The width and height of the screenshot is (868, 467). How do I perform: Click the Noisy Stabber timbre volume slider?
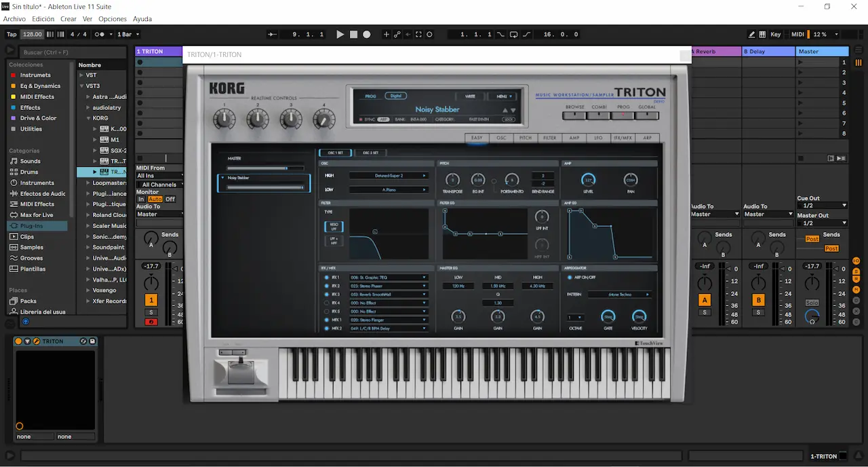coord(266,187)
